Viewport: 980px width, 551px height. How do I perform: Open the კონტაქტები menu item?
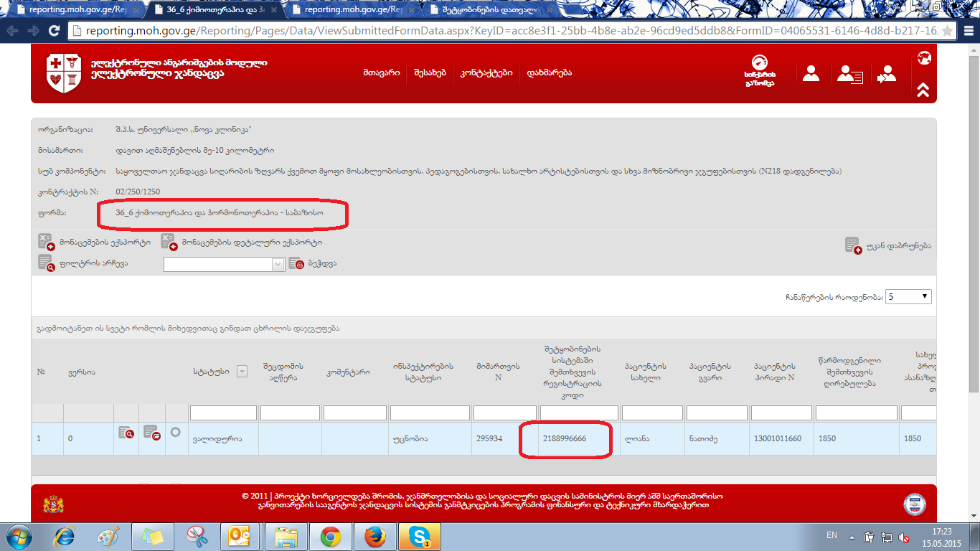tap(486, 73)
